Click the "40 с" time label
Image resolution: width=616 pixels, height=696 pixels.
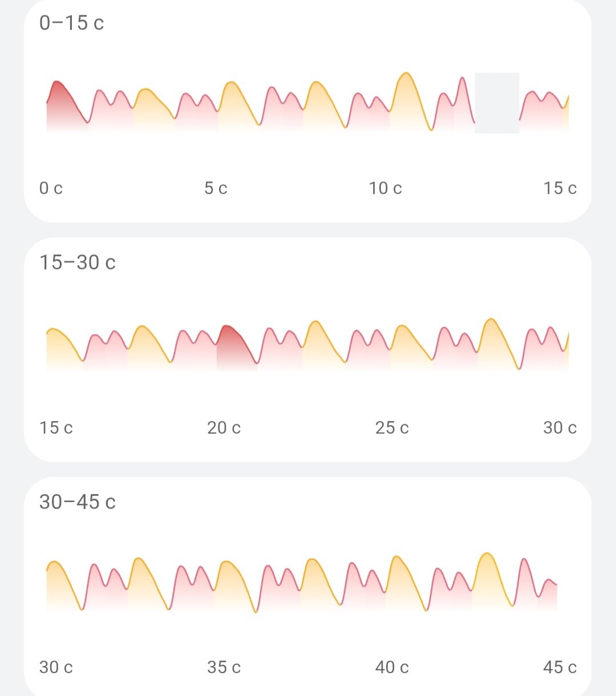coord(392,667)
